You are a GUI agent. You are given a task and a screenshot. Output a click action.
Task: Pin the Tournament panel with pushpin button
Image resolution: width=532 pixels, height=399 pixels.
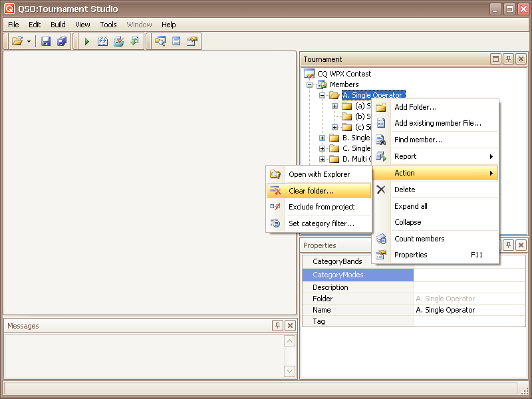[x=508, y=59]
